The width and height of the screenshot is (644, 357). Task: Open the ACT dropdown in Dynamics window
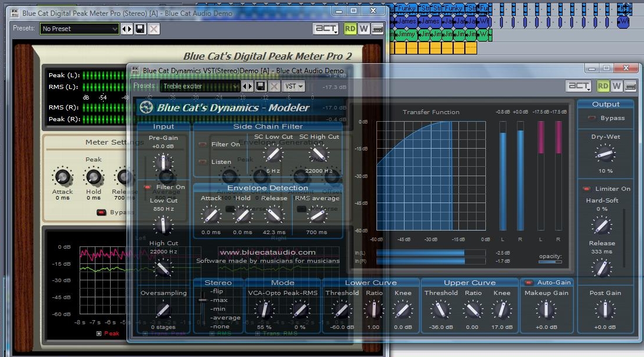click(578, 87)
